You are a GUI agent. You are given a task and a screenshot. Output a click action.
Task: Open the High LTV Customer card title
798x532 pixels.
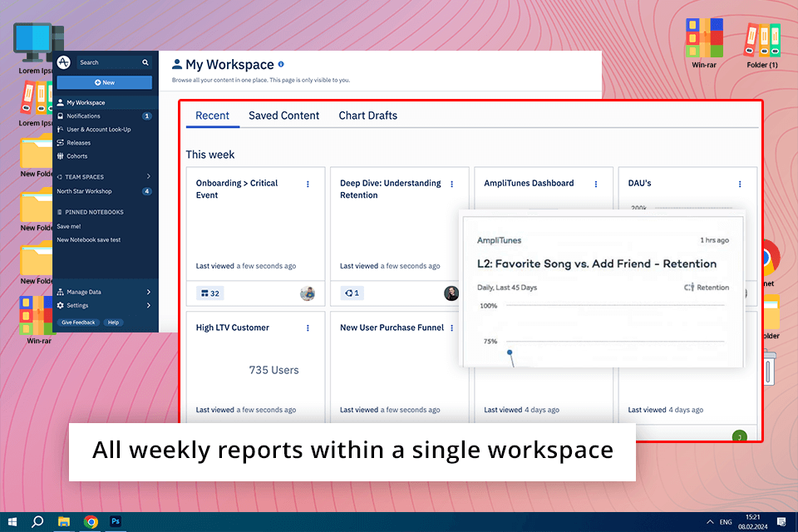pos(233,328)
